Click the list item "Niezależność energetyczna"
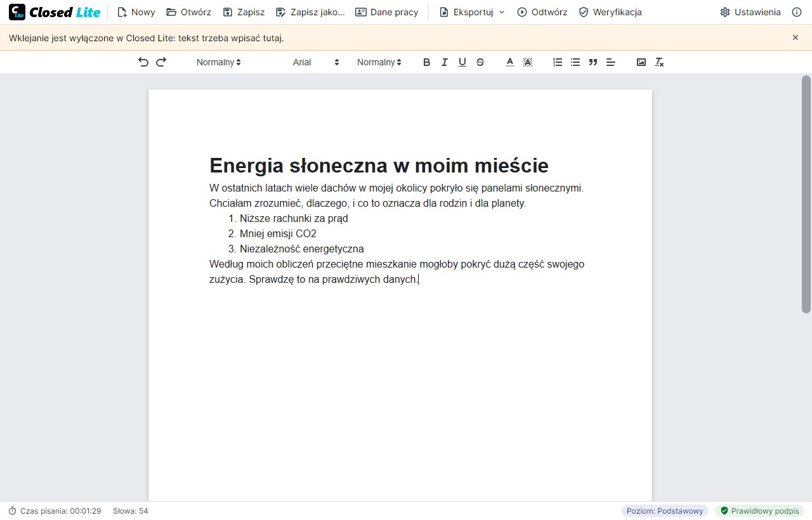812x520 pixels. [302, 249]
